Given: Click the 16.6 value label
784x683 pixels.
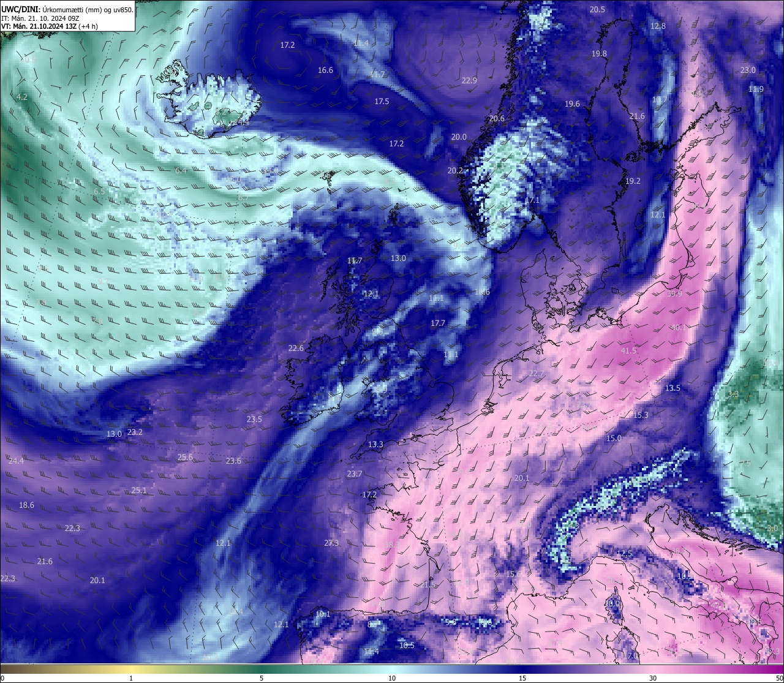Looking at the screenshot, I should pyautogui.click(x=325, y=70).
